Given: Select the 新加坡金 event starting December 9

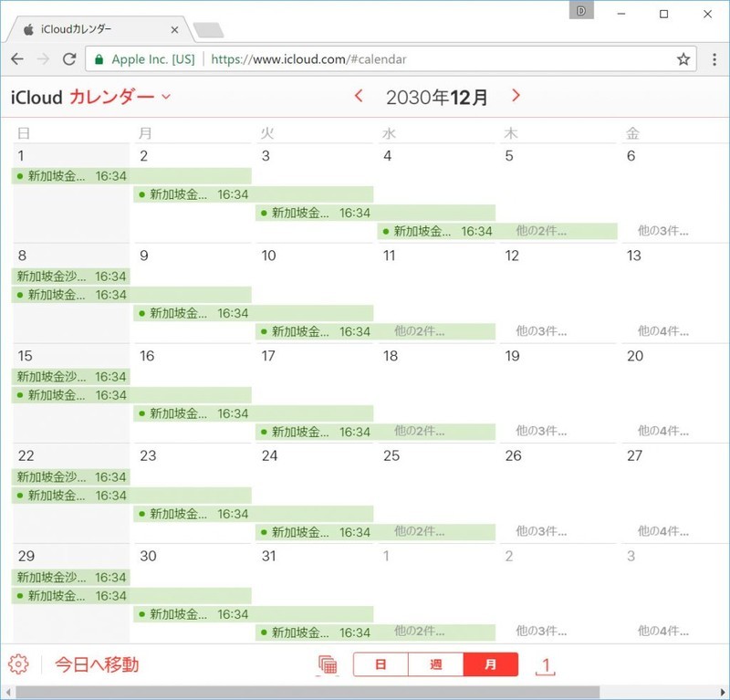Looking at the screenshot, I should click(254, 313).
